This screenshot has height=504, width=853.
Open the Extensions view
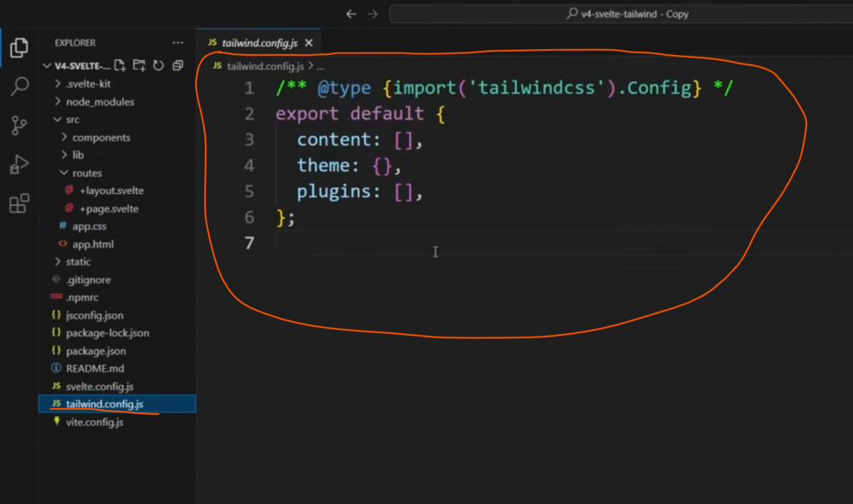[19, 204]
